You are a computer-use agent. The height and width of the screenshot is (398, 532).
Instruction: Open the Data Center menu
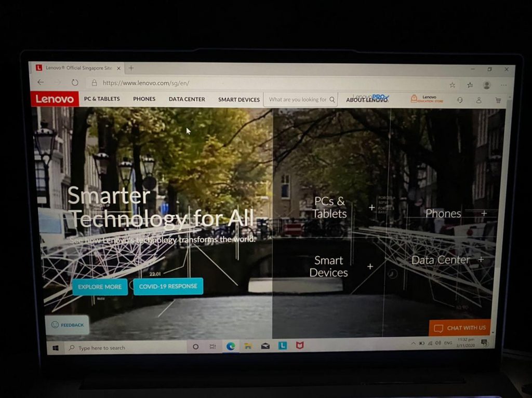click(x=187, y=99)
